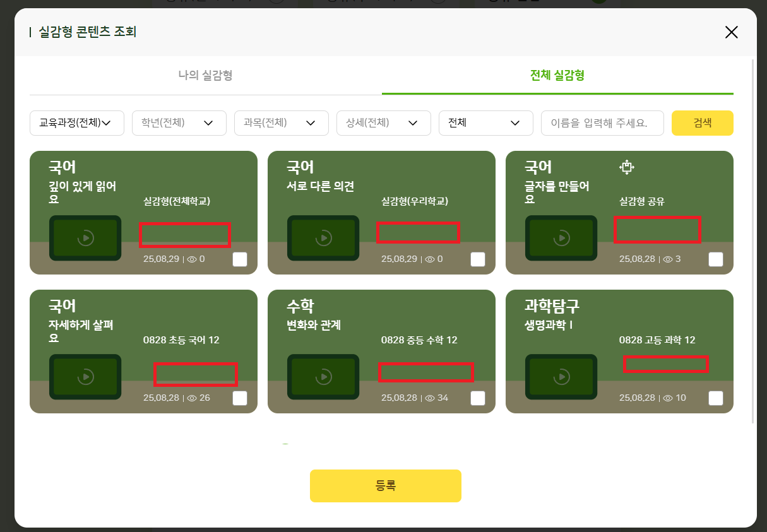Click the yellow 검색 search button
The width and height of the screenshot is (767, 532).
[x=702, y=123]
